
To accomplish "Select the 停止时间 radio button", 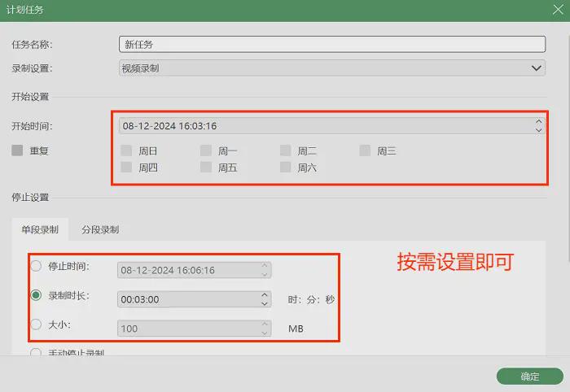I will [36, 266].
